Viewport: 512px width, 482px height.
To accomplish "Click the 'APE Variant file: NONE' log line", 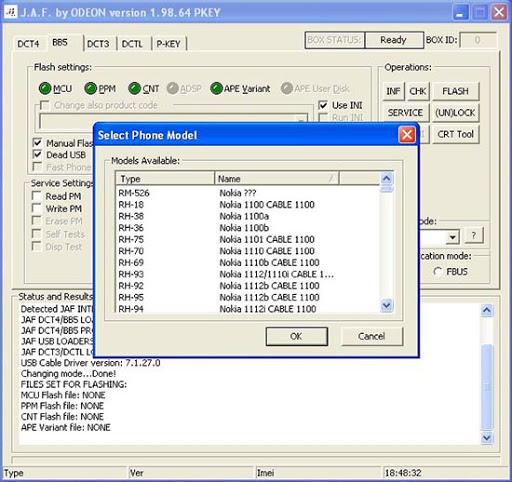I will [x=65, y=427].
